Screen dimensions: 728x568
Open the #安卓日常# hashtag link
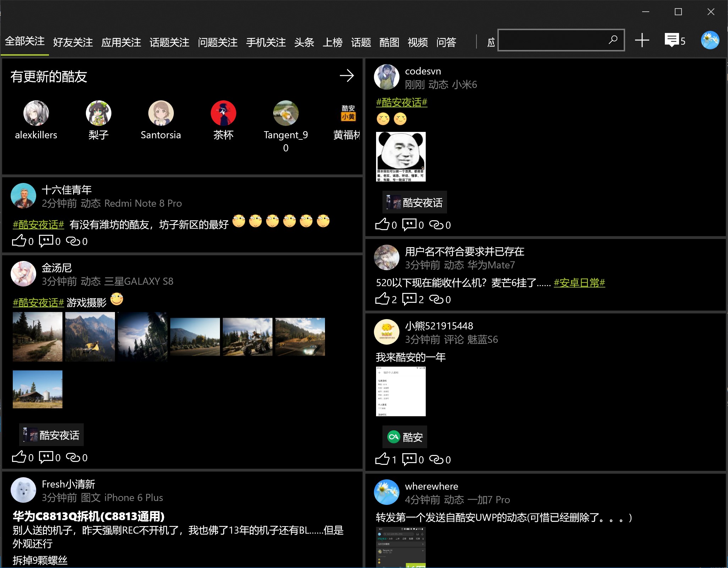click(x=579, y=283)
